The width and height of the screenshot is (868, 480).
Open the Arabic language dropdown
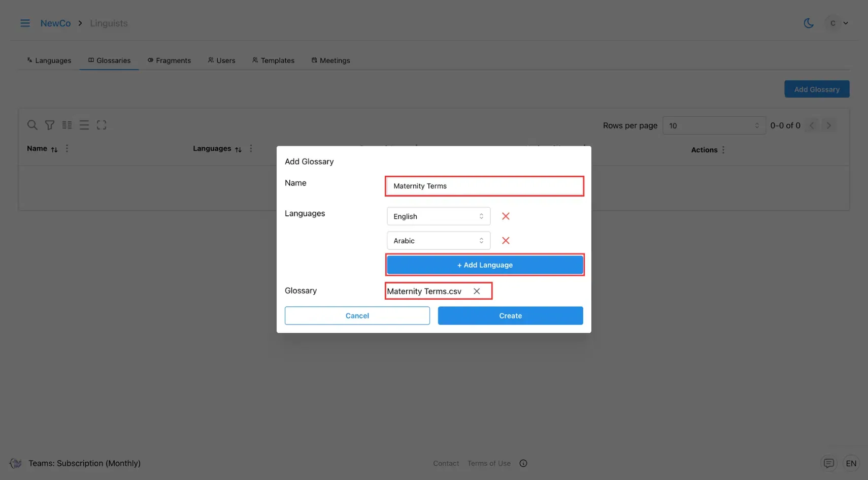point(439,241)
